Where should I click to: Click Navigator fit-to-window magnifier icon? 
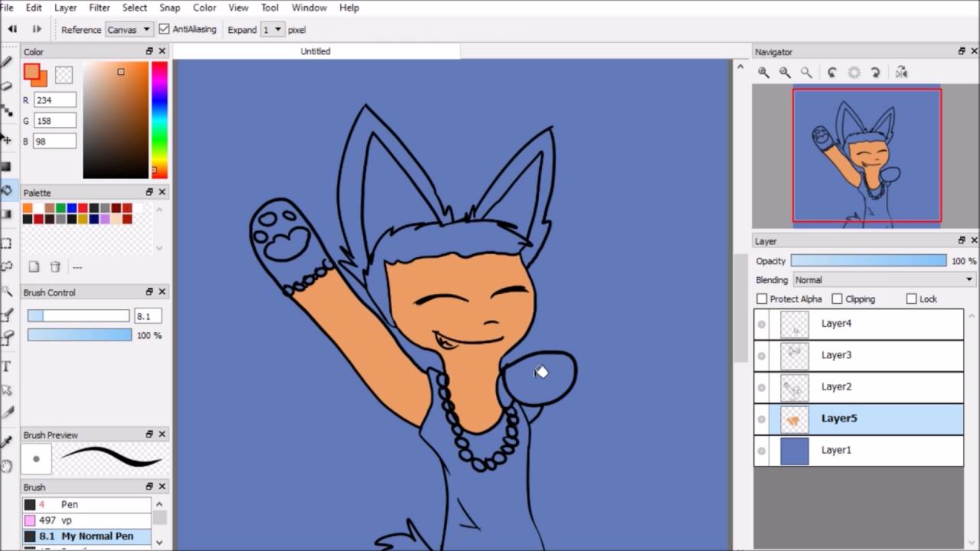click(806, 72)
